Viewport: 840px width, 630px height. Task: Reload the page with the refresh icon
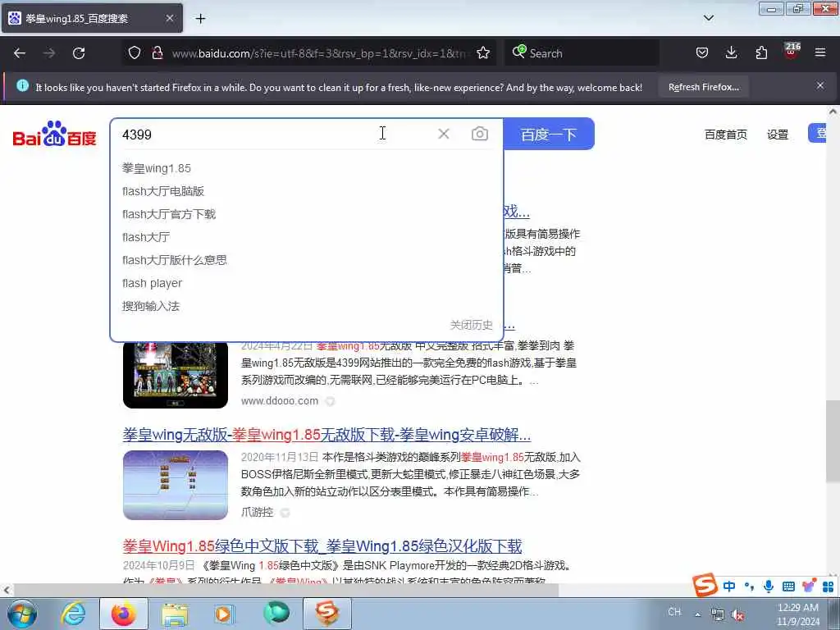79,53
